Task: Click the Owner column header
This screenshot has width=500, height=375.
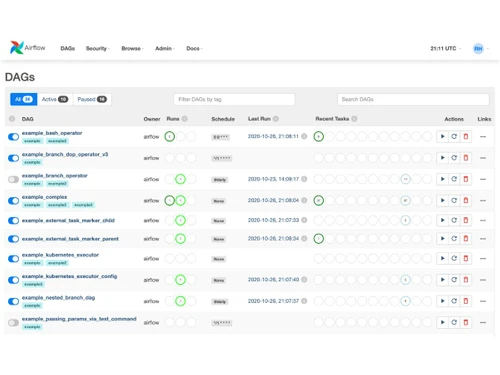Action: coord(152,119)
